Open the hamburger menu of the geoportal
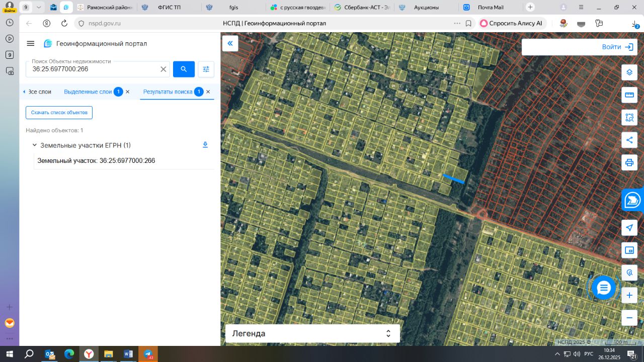 [x=31, y=44]
